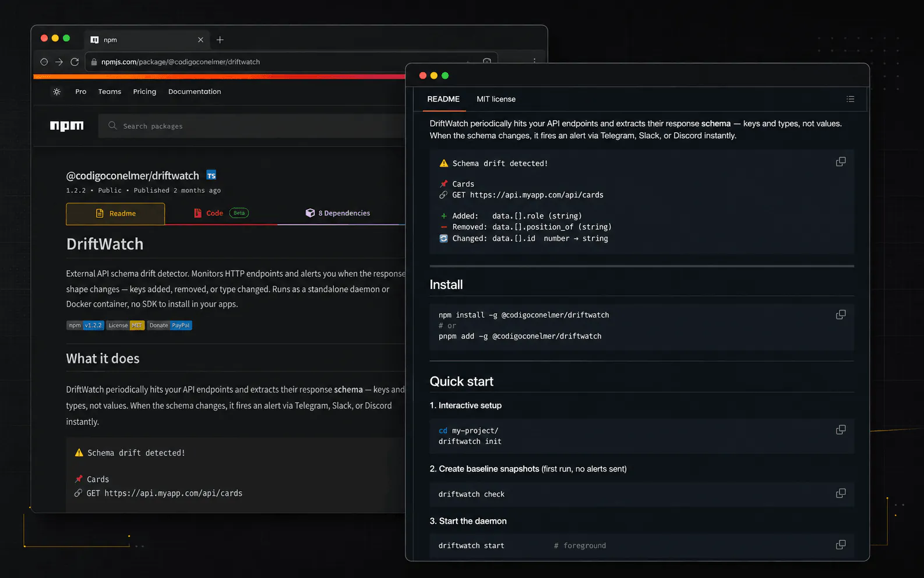Click the site info icon in address bar

click(x=94, y=62)
